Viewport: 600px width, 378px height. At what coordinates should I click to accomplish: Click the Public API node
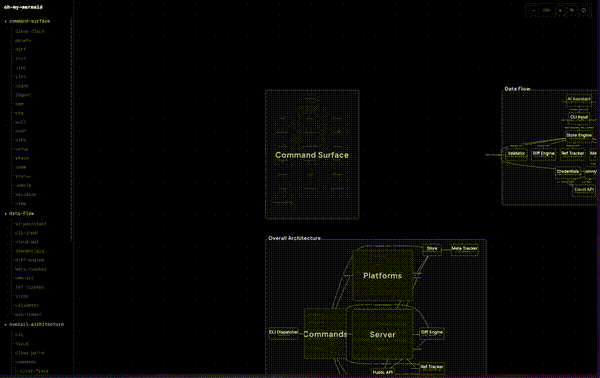tap(383, 372)
